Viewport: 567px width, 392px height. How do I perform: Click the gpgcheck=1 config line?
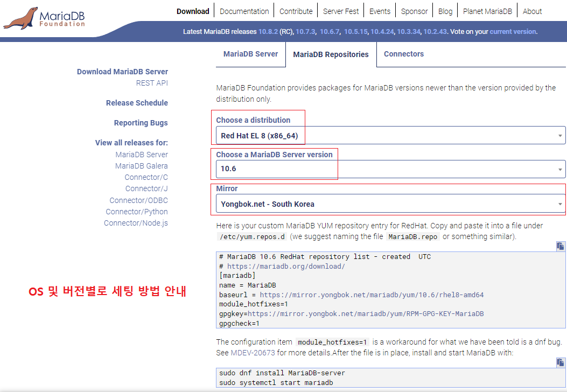[x=239, y=323]
